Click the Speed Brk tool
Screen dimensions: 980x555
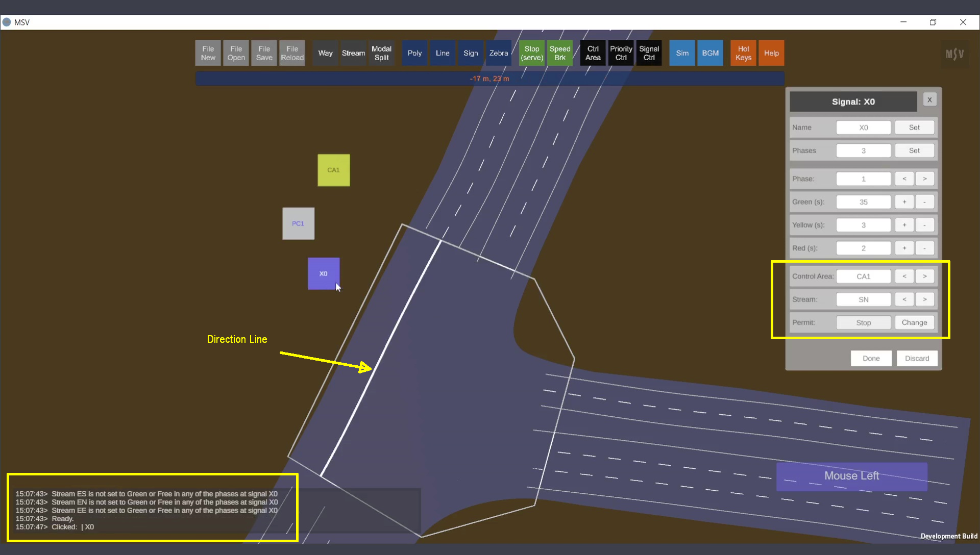click(560, 53)
